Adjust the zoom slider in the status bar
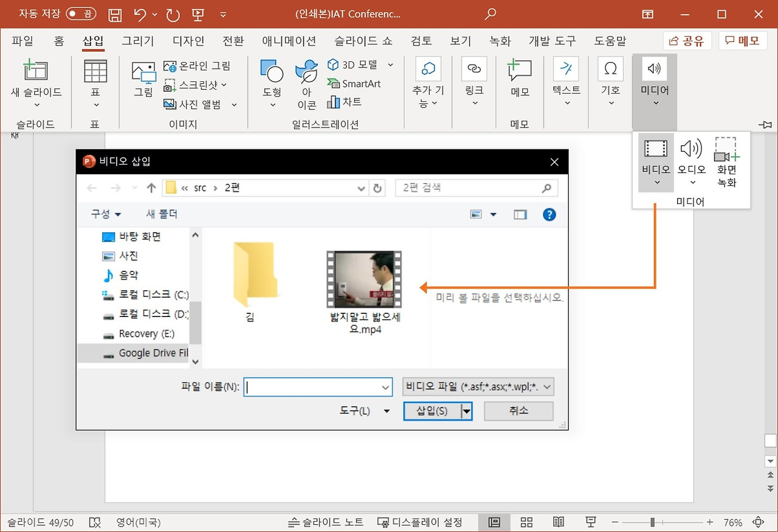 coord(653,522)
